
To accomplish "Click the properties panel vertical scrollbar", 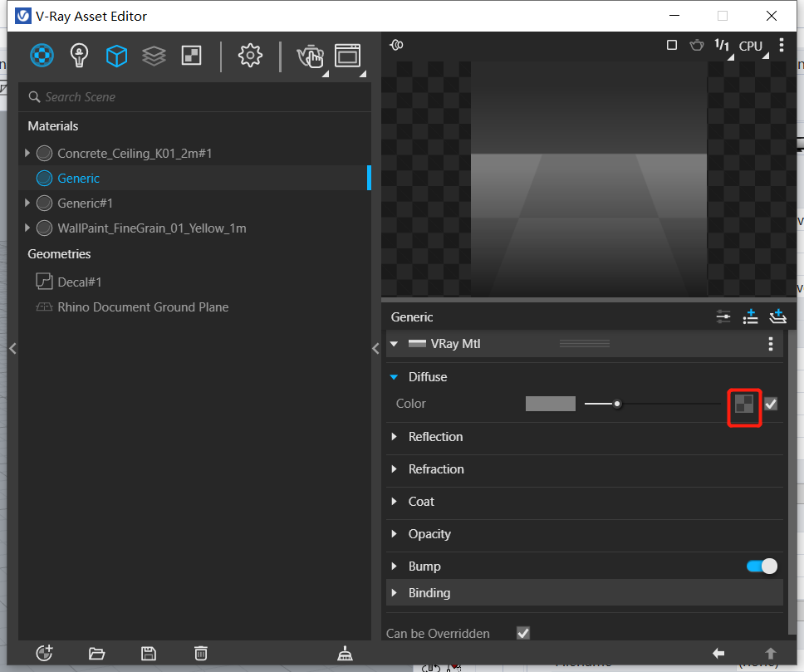I will click(792, 483).
